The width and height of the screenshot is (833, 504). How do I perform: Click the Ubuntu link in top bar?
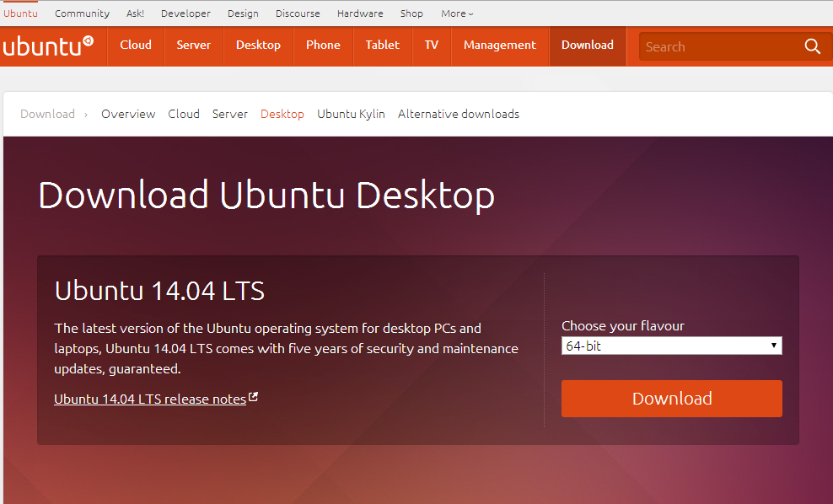21,13
